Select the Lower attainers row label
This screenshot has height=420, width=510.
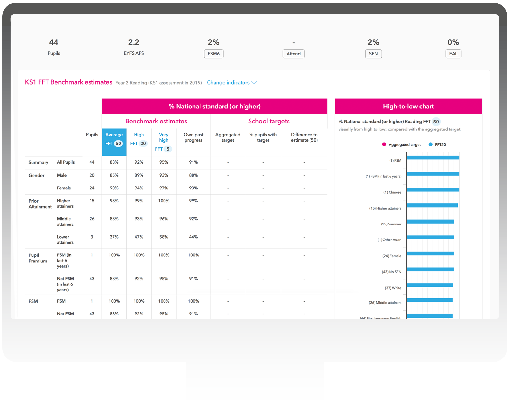pyautogui.click(x=65, y=239)
